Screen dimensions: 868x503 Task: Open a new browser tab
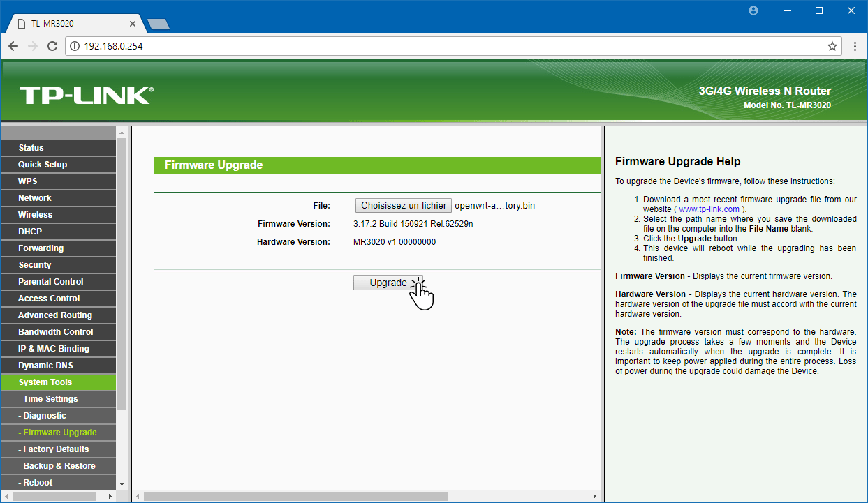159,24
